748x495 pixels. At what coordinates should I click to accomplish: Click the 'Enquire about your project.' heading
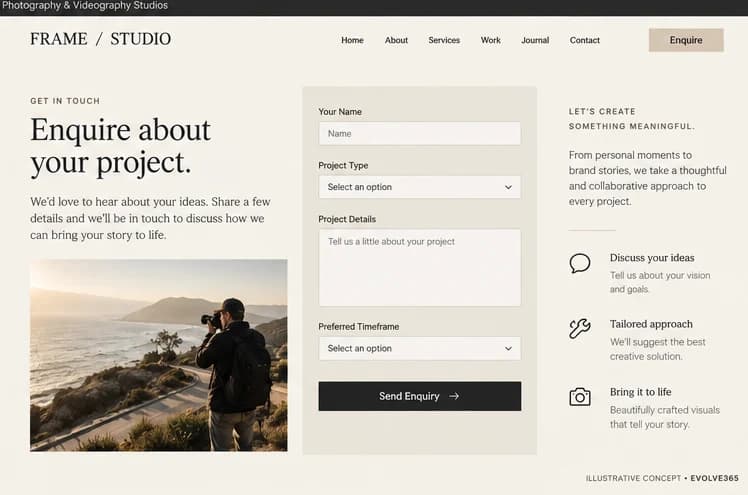(x=120, y=146)
